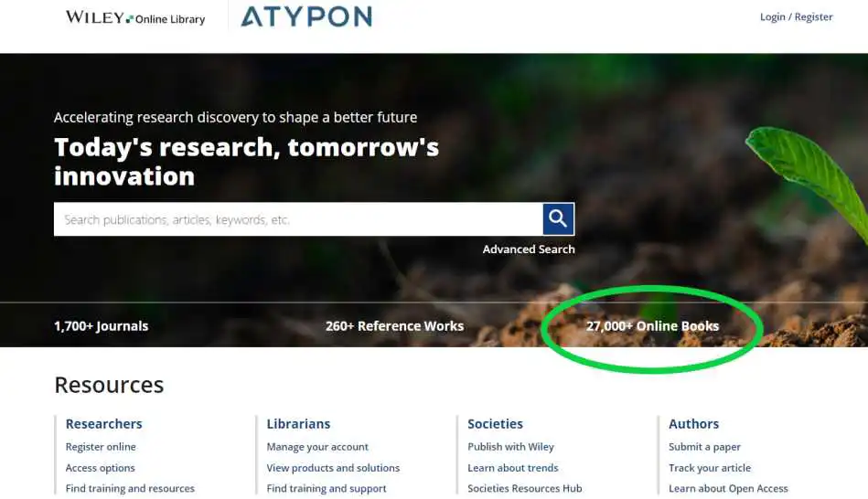The width and height of the screenshot is (868, 499).
Task: Click the magnifying glass search icon
Action: click(x=558, y=219)
